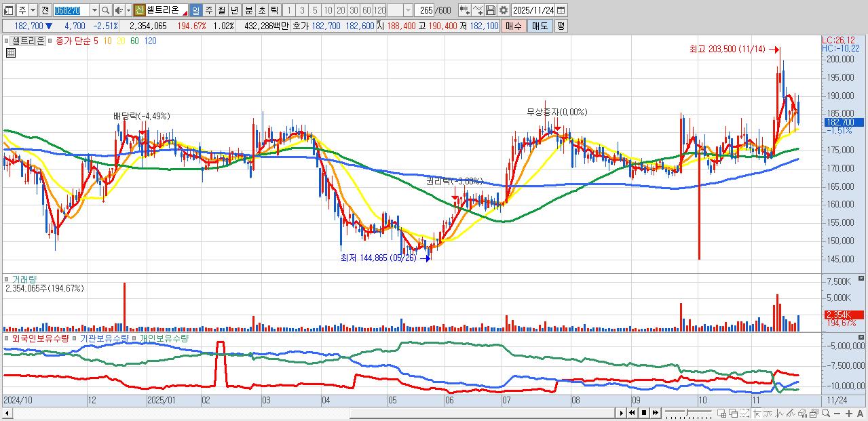This screenshot has width=868, height=421.
Task: Click the date field 2025/11/24
Action: point(533,10)
